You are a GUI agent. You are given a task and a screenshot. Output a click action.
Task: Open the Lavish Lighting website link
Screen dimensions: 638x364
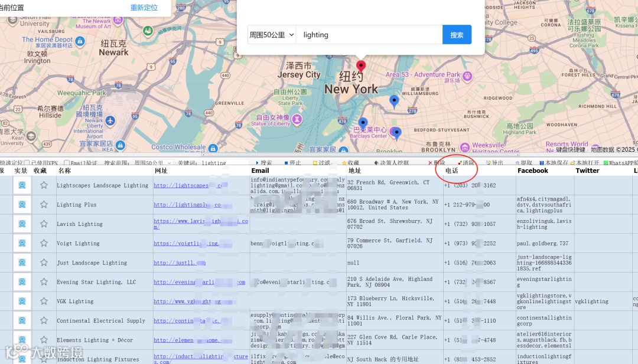tap(201, 224)
